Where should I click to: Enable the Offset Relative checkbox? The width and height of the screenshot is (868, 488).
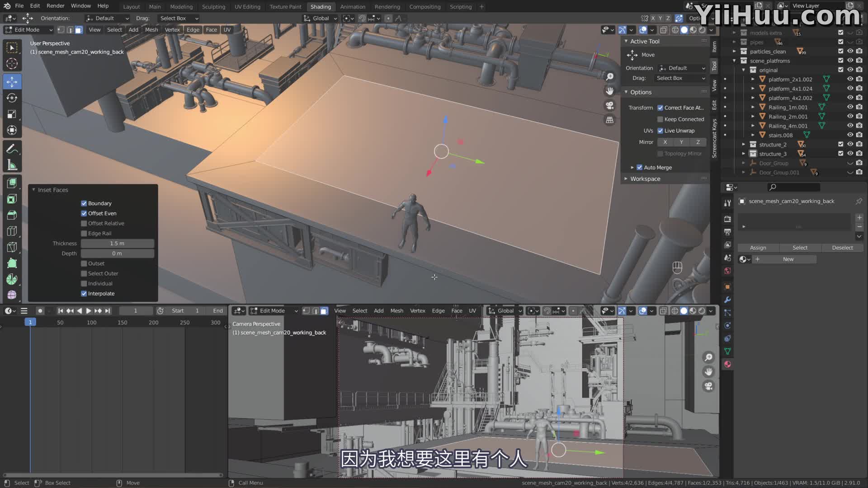click(x=84, y=223)
